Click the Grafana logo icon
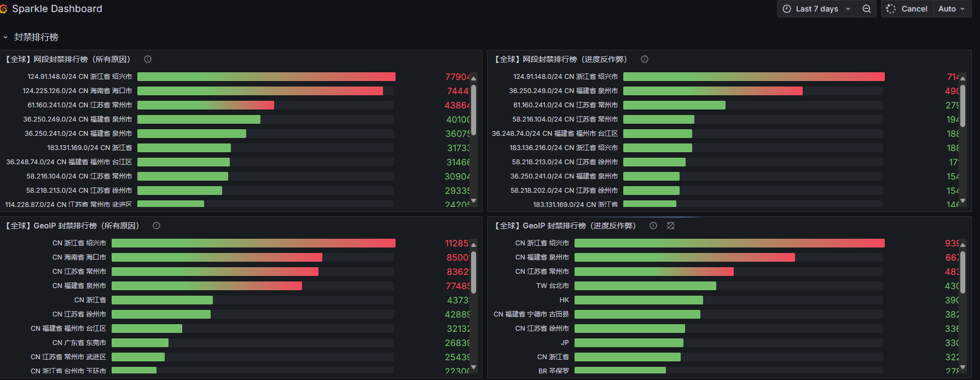980x380 pixels. [x=3, y=9]
